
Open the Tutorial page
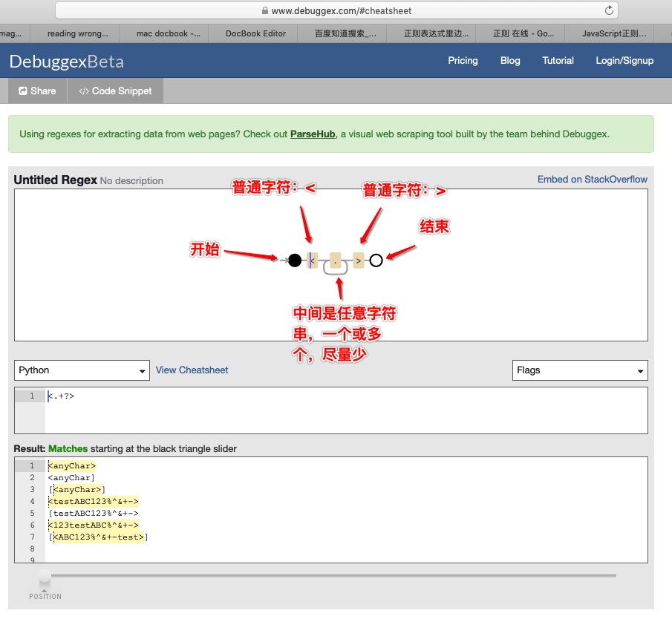(x=558, y=60)
